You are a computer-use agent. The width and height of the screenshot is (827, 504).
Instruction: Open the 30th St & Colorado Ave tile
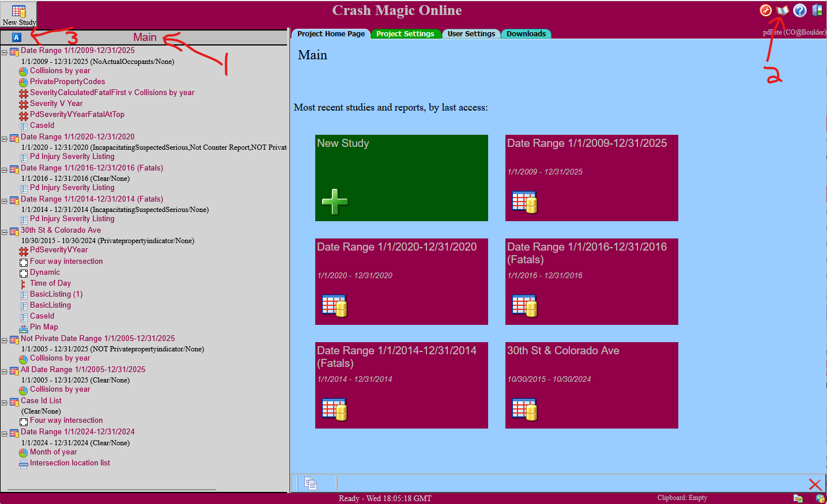(591, 385)
